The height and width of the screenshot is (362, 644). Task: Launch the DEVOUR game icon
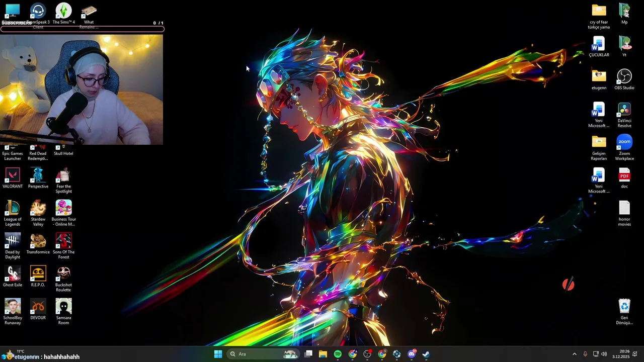(x=38, y=307)
